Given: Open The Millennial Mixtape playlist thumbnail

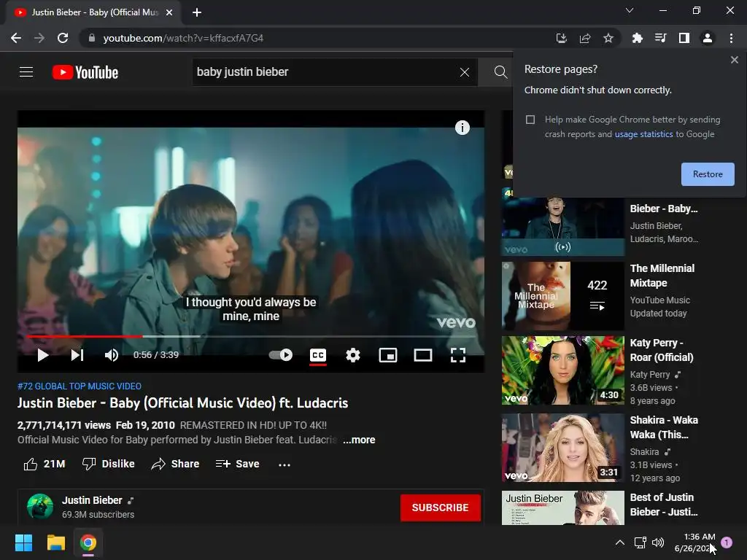Looking at the screenshot, I should [562, 296].
